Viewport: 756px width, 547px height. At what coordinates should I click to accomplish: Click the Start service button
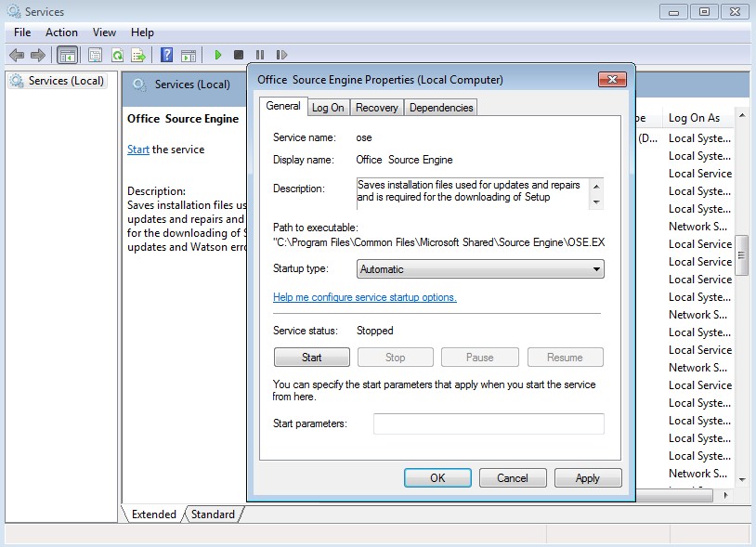point(312,358)
